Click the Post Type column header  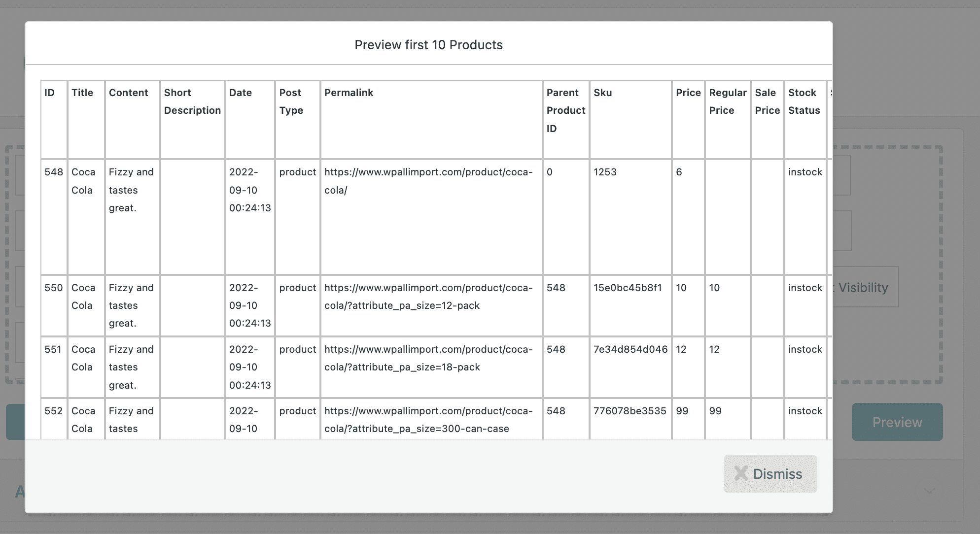(x=291, y=101)
